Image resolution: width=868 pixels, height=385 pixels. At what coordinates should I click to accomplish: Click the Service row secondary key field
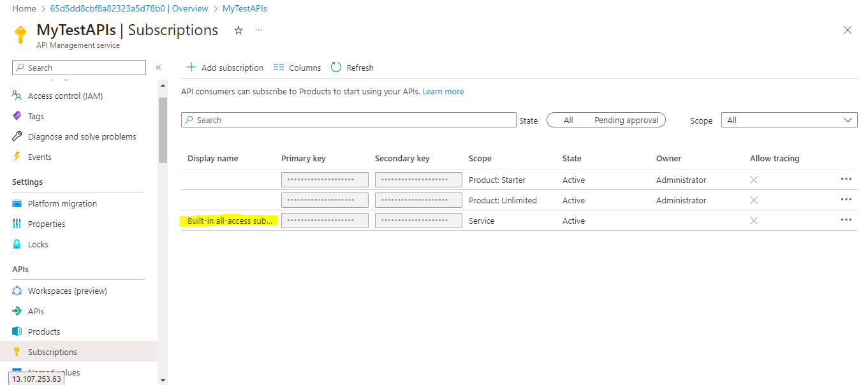click(x=418, y=221)
